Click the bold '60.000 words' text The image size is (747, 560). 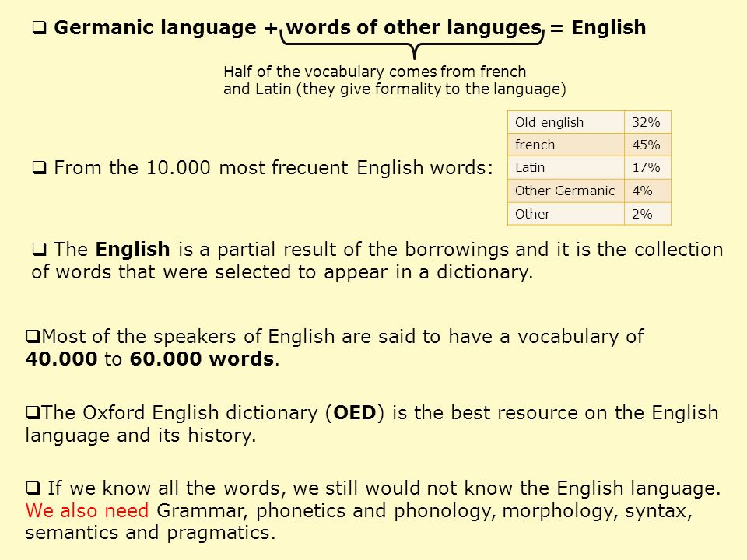click(x=202, y=359)
